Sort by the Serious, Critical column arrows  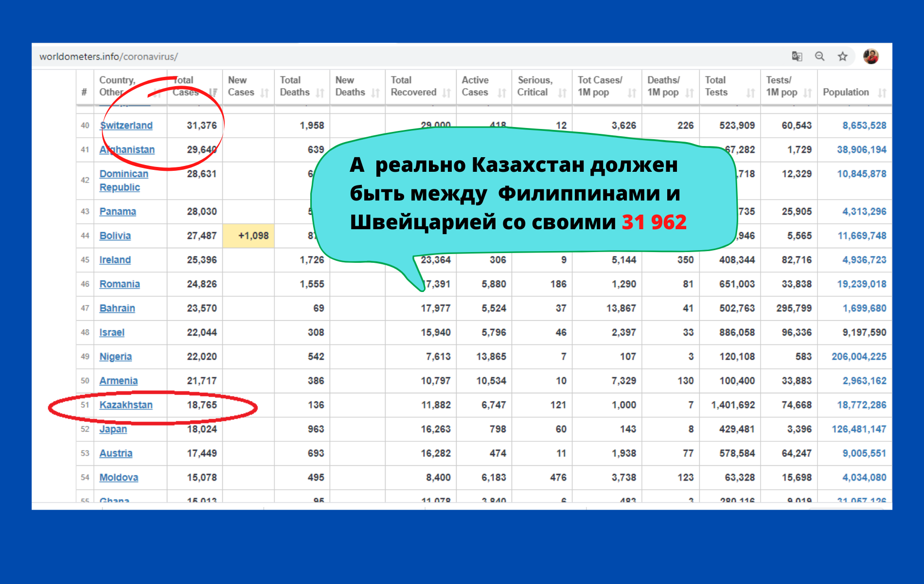[562, 92]
